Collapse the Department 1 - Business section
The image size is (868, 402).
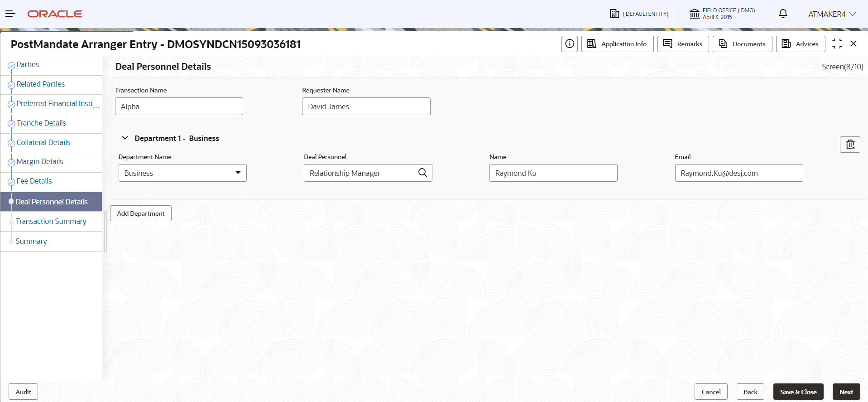(x=125, y=138)
